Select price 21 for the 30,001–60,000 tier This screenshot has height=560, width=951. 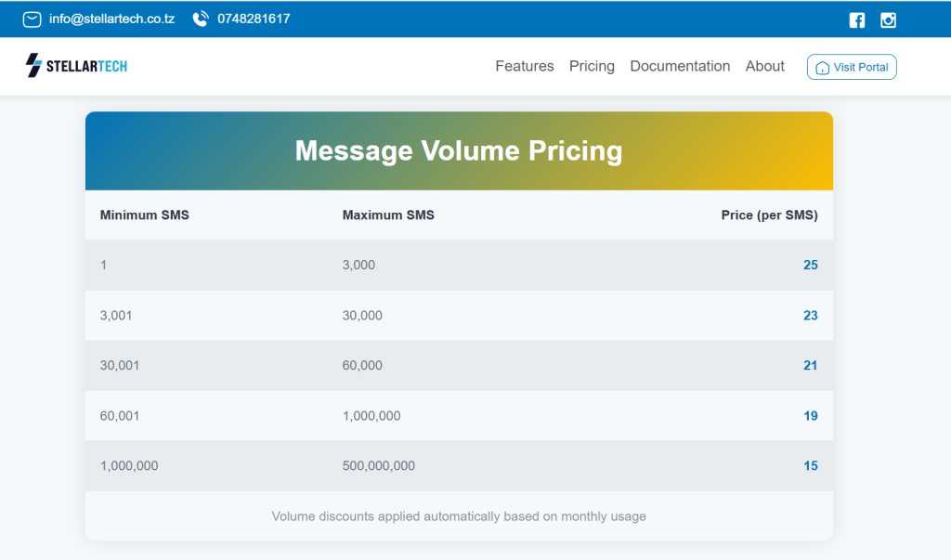pyautogui.click(x=810, y=365)
